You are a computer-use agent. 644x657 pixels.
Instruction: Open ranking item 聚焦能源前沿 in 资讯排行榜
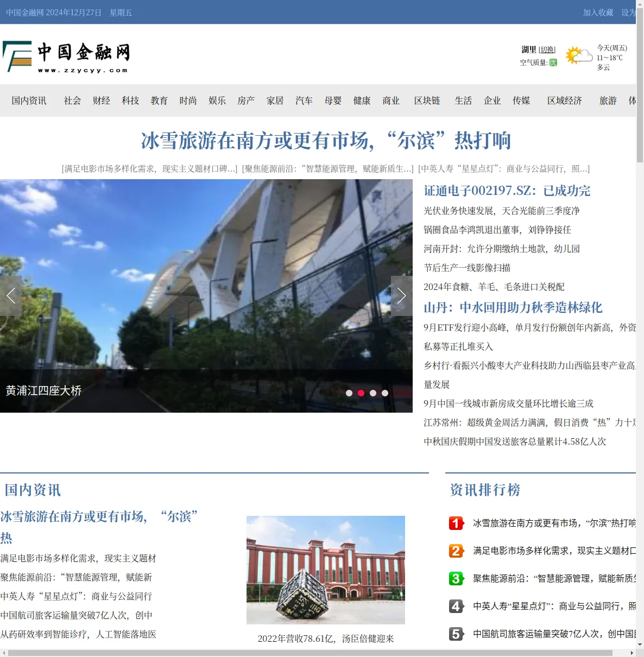554,578
